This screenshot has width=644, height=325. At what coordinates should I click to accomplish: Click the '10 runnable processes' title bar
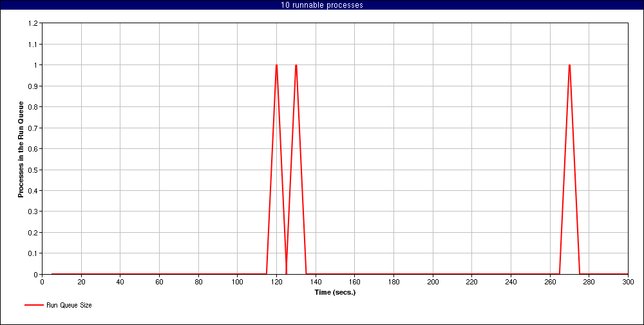pos(322,5)
